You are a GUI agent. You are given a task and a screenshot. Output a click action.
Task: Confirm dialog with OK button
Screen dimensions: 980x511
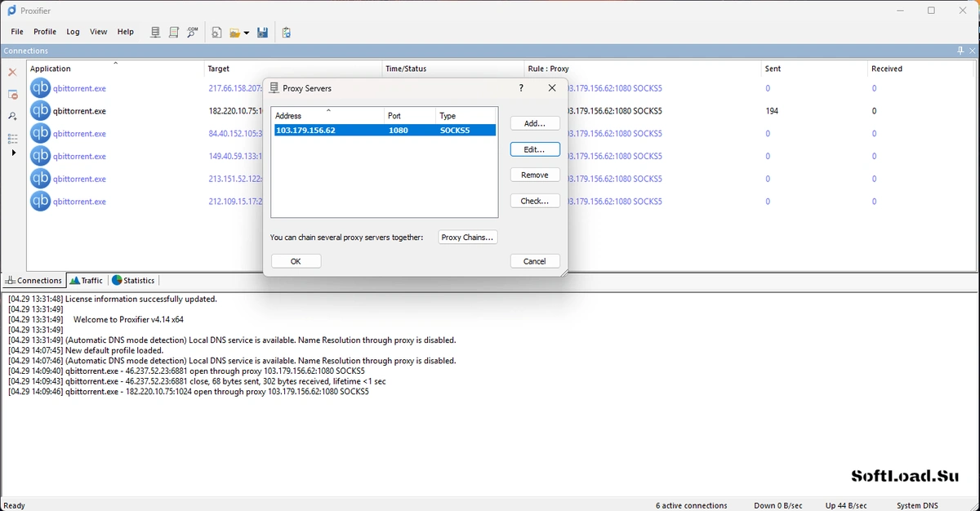296,261
